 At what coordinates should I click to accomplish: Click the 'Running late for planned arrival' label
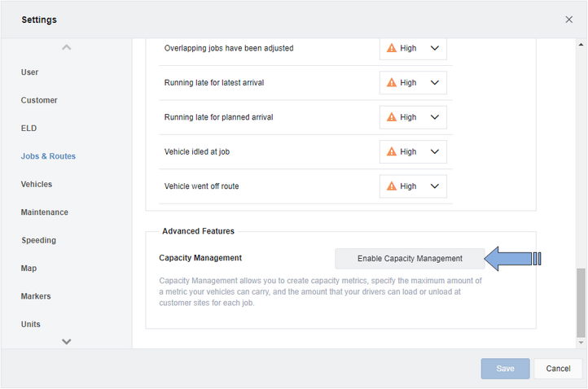pos(218,117)
